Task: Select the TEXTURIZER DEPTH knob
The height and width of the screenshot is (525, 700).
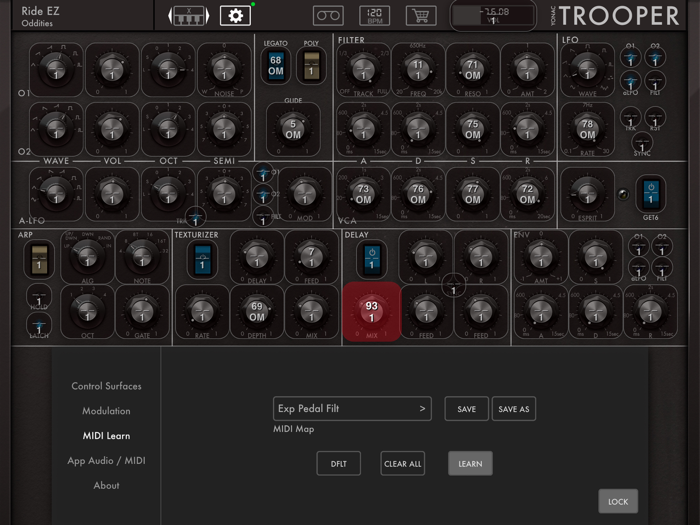Action: point(257,311)
